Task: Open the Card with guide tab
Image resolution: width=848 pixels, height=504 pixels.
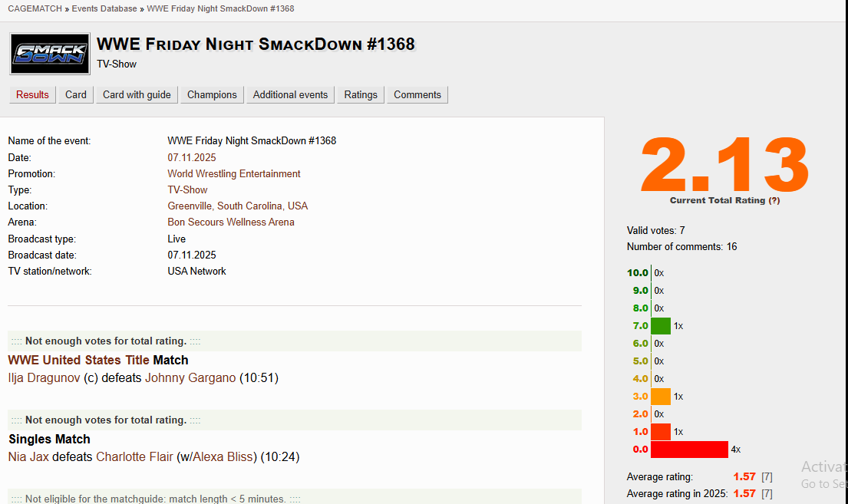Action: (137, 94)
